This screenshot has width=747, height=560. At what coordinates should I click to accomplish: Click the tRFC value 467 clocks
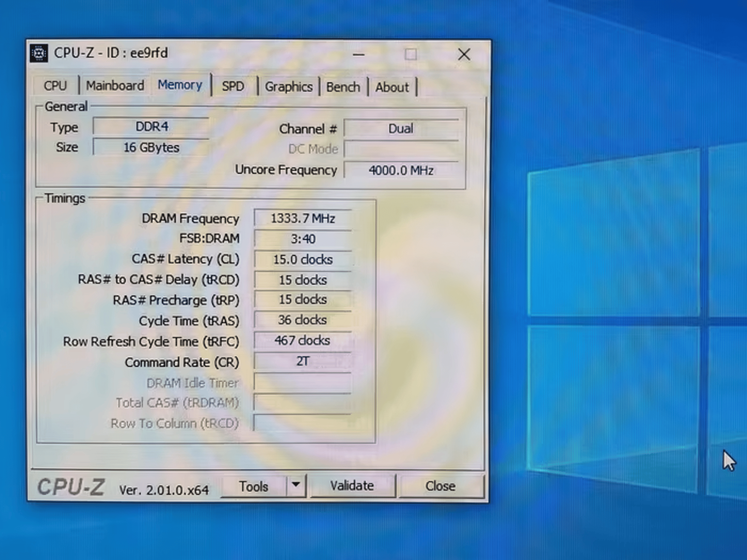(x=303, y=340)
